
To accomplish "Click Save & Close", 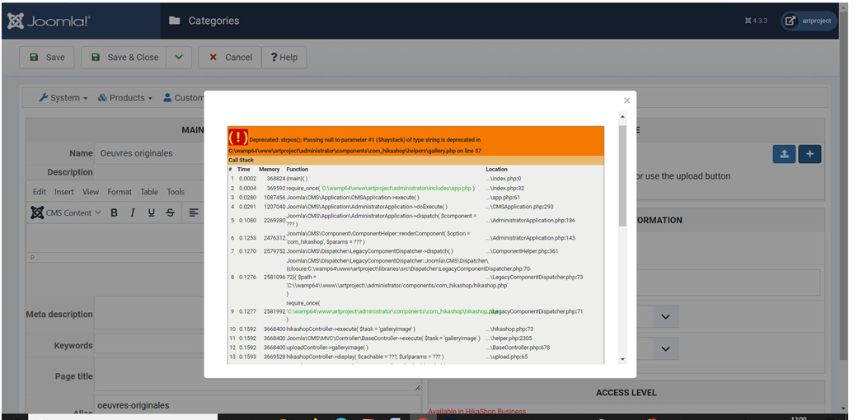I will [x=124, y=57].
